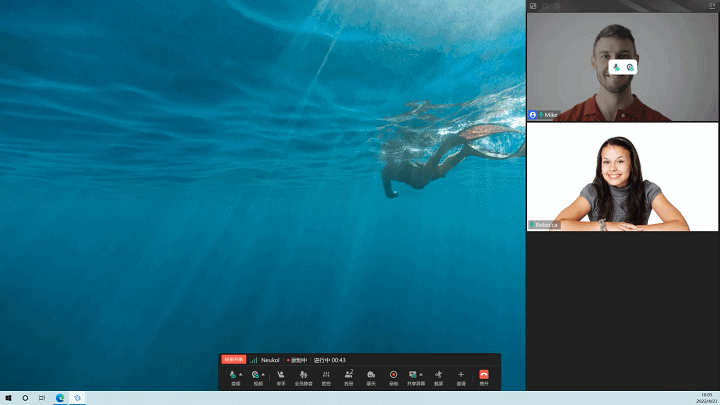Toggle meeting recording button
This screenshot has height=405, width=720.
pyautogui.click(x=394, y=375)
